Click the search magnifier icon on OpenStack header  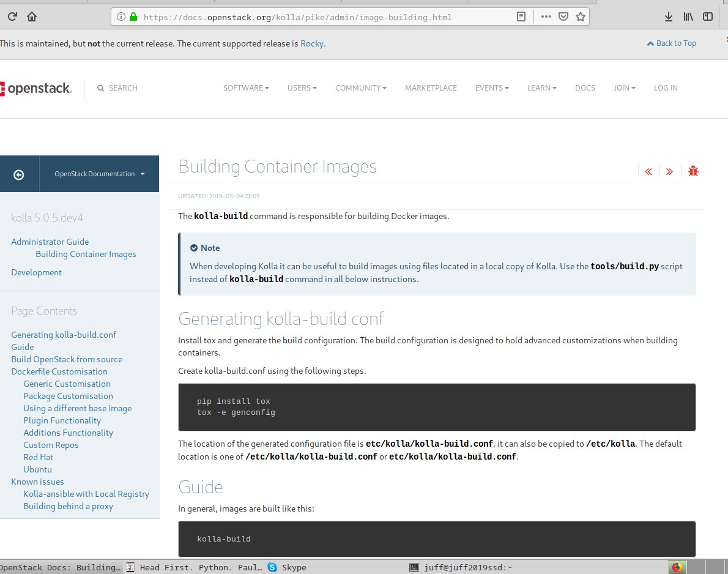coord(100,88)
